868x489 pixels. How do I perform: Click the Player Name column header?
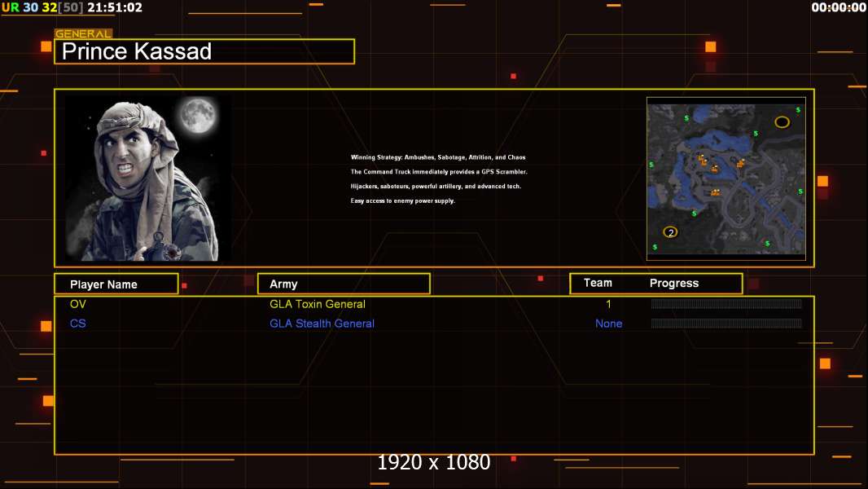116,284
